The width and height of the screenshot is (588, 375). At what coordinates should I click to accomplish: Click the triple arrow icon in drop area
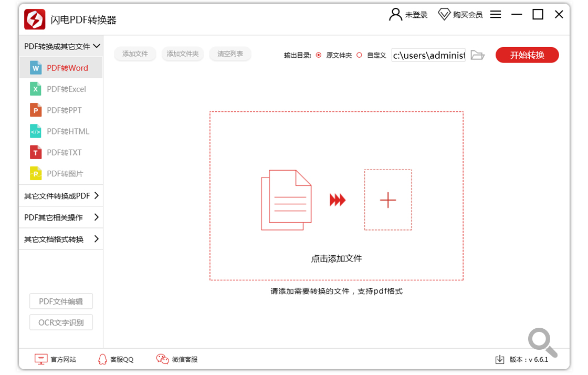click(338, 200)
